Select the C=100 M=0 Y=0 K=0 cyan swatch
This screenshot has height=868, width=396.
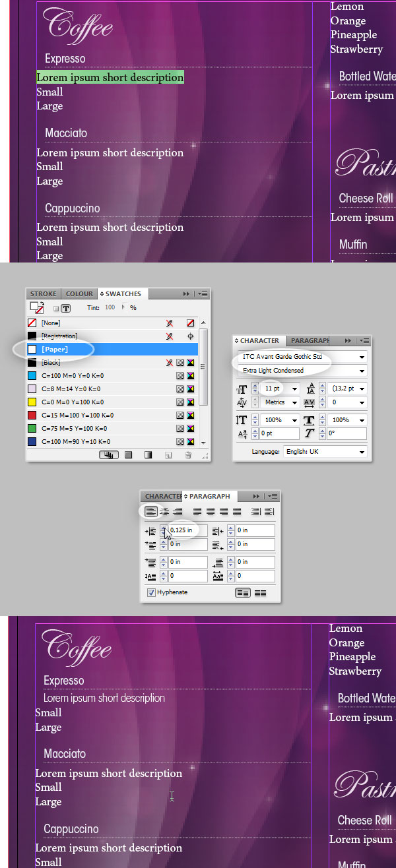tap(113, 376)
